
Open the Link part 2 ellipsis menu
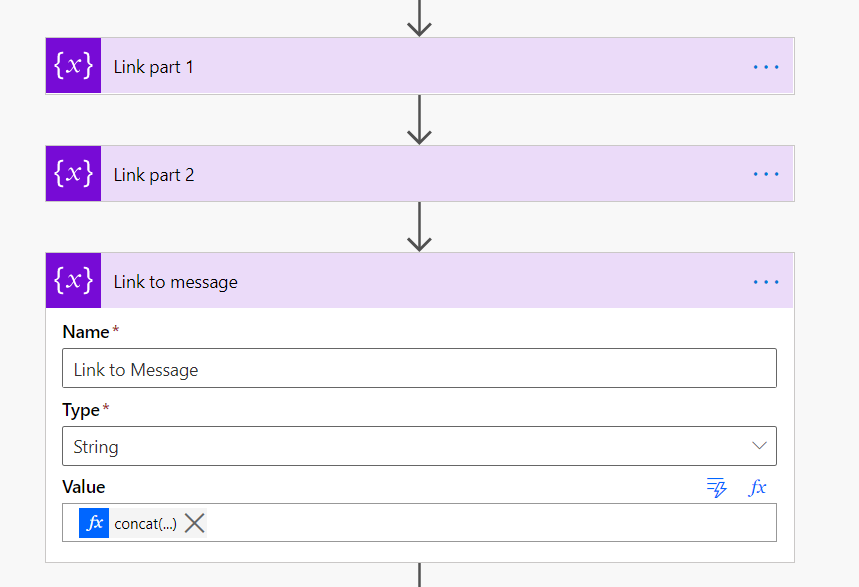pos(765,174)
